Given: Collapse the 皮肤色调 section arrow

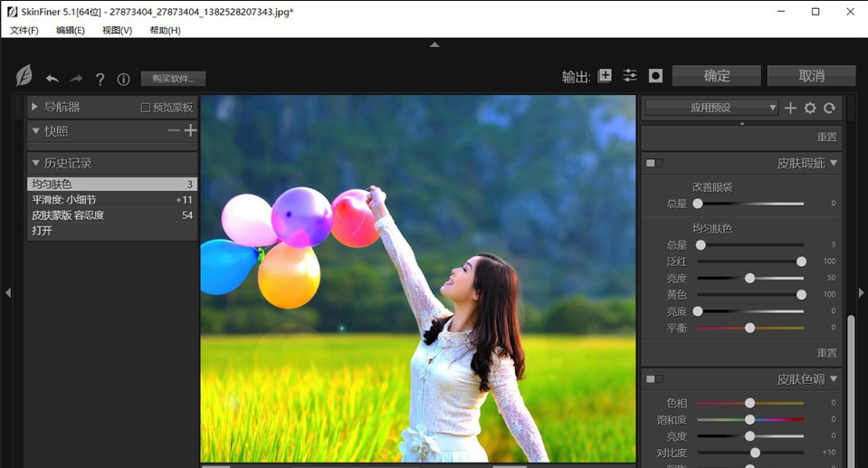Looking at the screenshot, I should (x=834, y=378).
